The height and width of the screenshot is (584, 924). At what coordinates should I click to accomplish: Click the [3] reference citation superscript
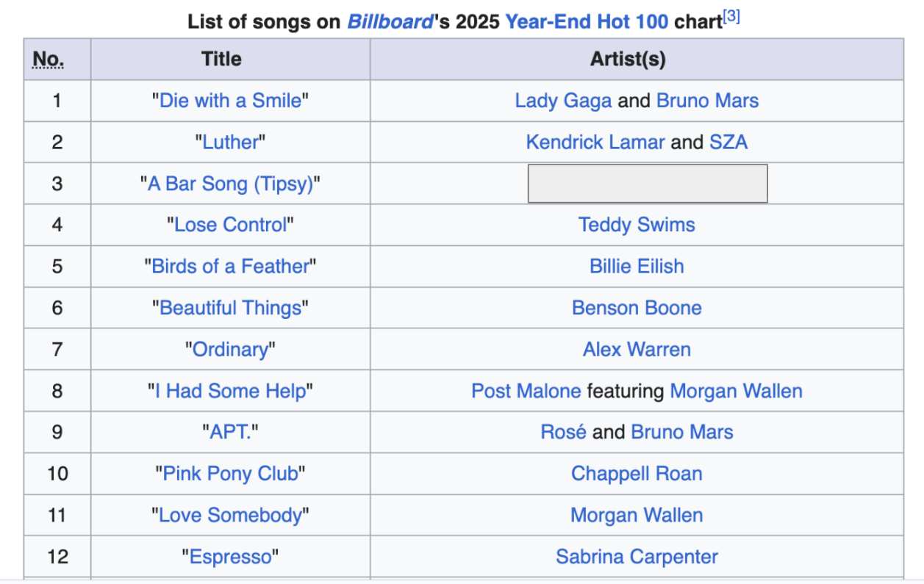point(731,18)
